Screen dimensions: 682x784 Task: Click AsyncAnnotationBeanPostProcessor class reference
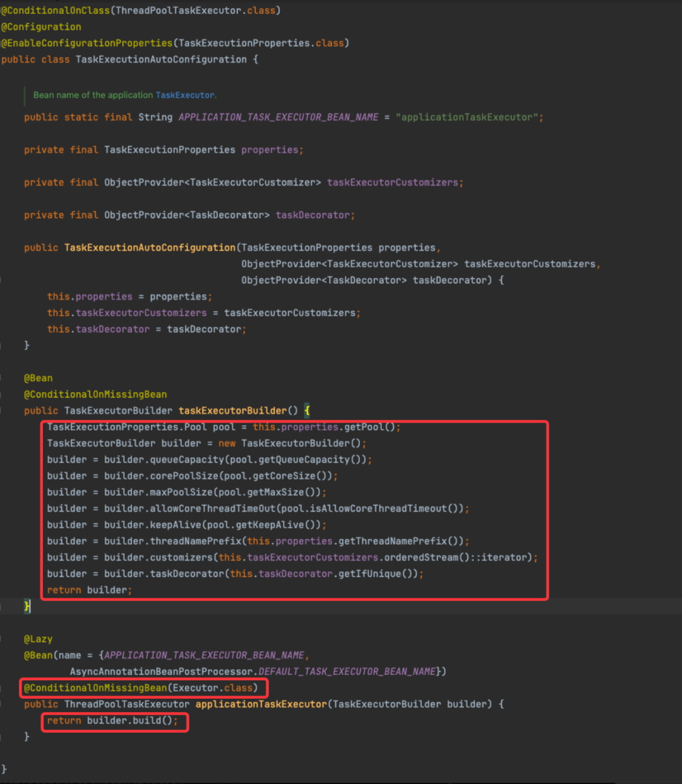click(x=162, y=672)
